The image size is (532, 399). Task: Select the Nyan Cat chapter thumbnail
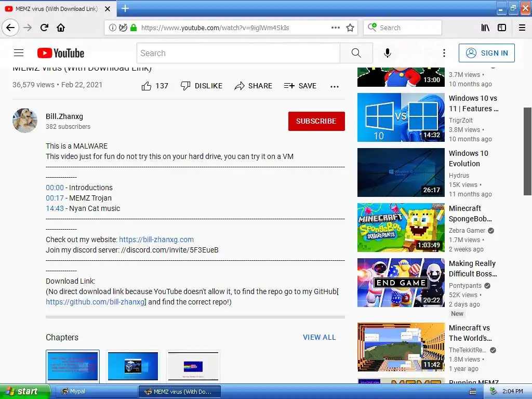pyautogui.click(x=193, y=366)
